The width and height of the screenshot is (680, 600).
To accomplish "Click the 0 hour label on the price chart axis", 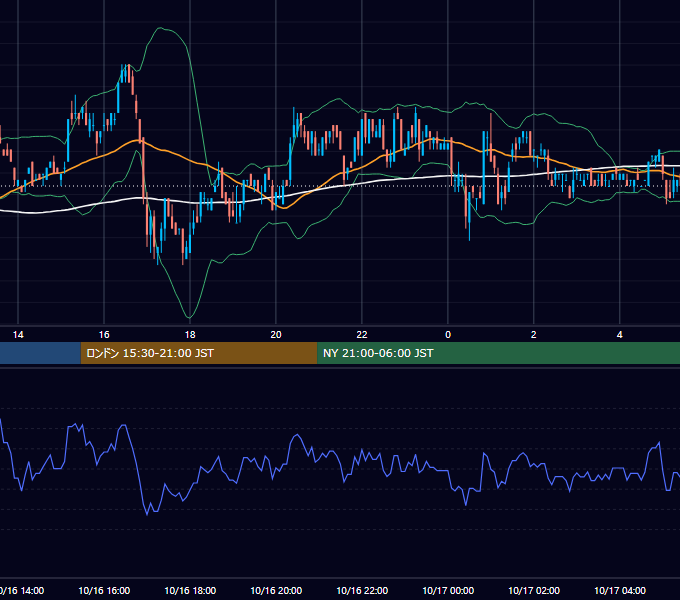I will pyautogui.click(x=448, y=335).
